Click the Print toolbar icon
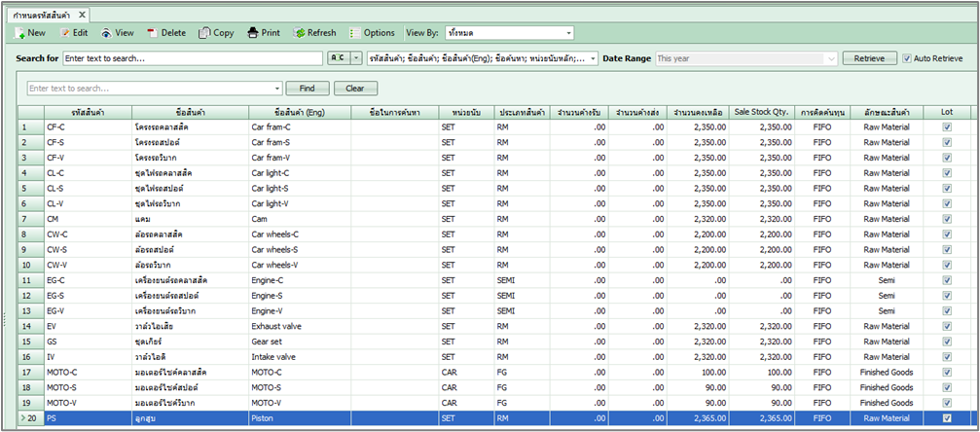This screenshot has height=432, width=980. pos(253,33)
